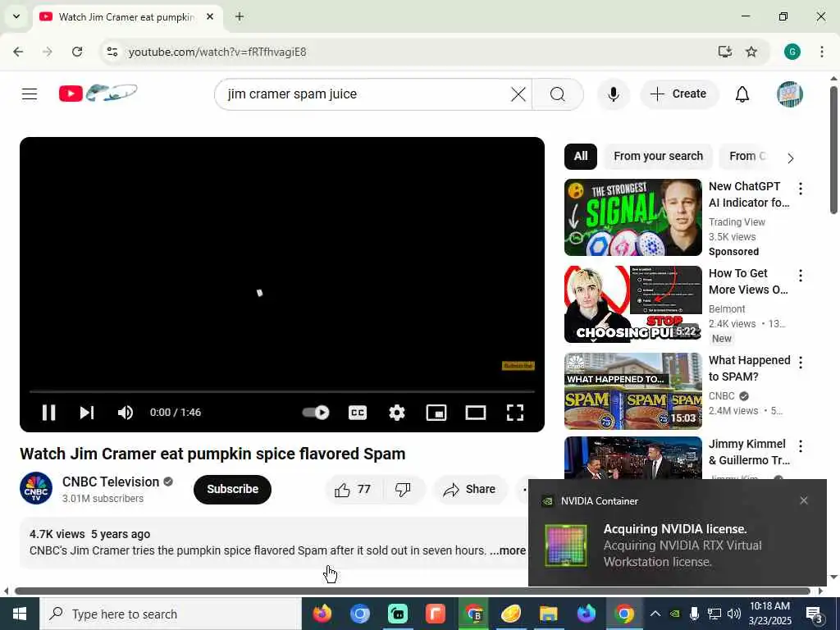The image size is (840, 630).
Task: Open File Explorer from taskbar
Action: click(549, 614)
